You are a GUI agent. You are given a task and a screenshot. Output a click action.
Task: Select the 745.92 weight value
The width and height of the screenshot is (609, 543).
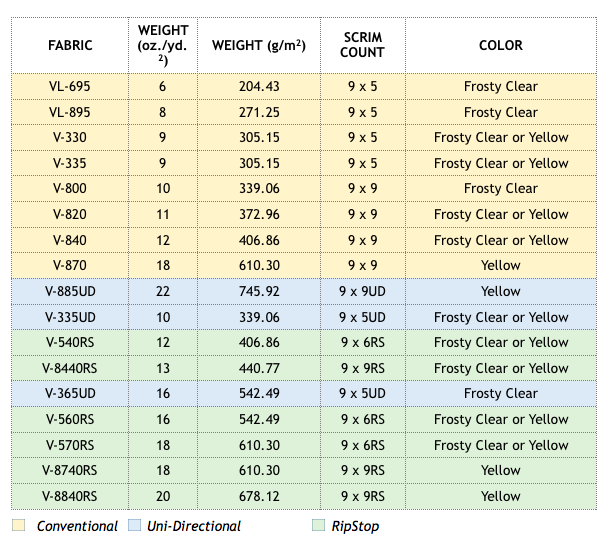tap(259, 291)
